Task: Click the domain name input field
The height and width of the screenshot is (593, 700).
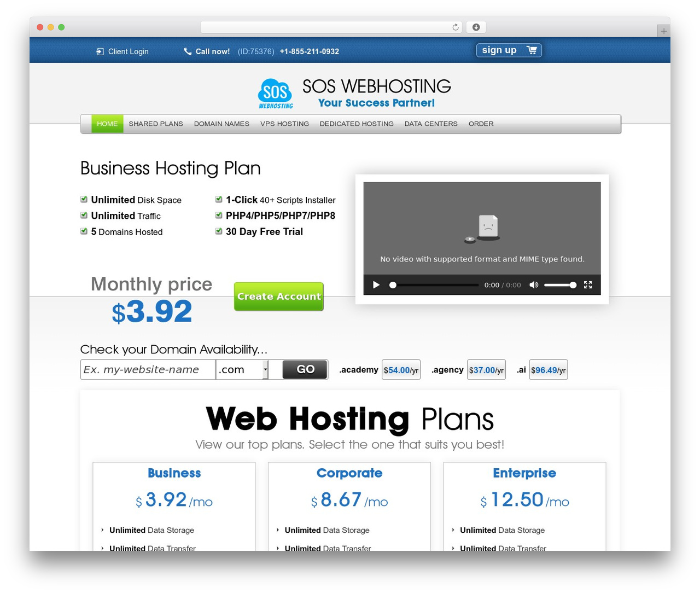Action: pyautogui.click(x=148, y=370)
